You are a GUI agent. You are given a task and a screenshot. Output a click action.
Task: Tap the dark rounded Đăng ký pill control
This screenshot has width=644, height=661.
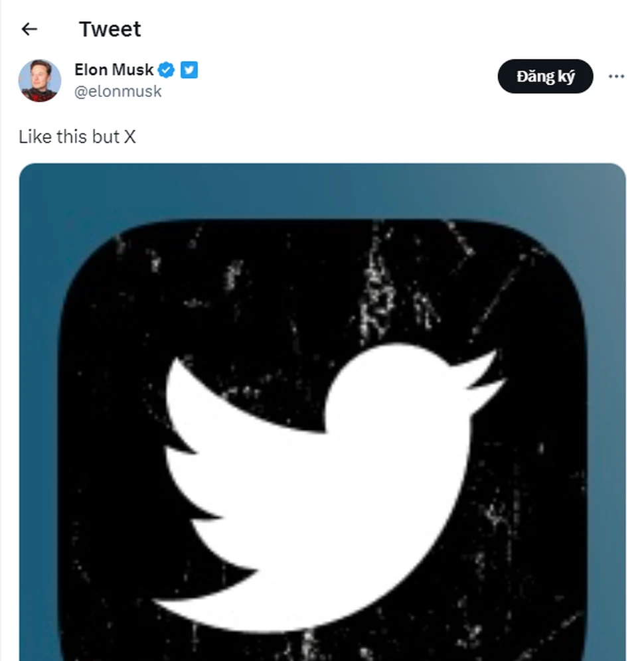click(x=544, y=76)
